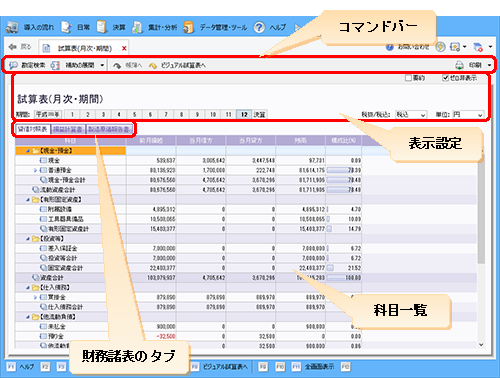
Task: Collapse the 【現金・預金】 folder row
Action: pyautogui.click(x=28, y=151)
